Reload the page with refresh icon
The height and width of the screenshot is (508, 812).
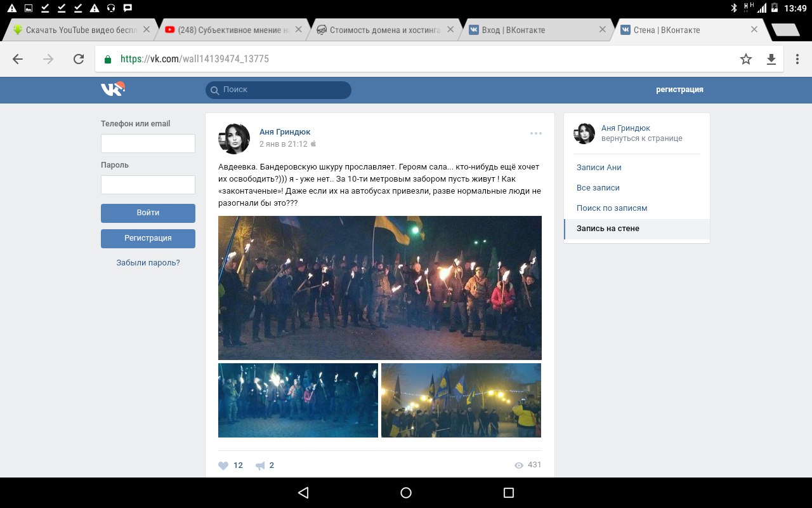click(x=79, y=59)
